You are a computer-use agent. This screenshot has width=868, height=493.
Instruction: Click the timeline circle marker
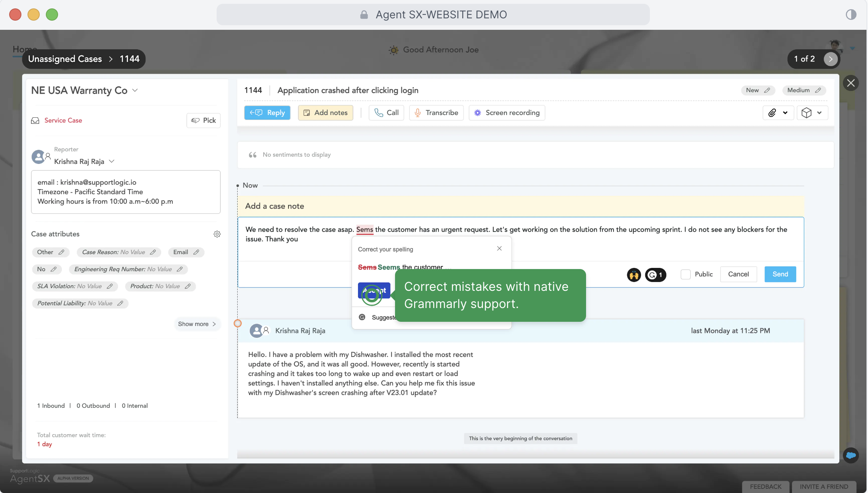pos(238,324)
